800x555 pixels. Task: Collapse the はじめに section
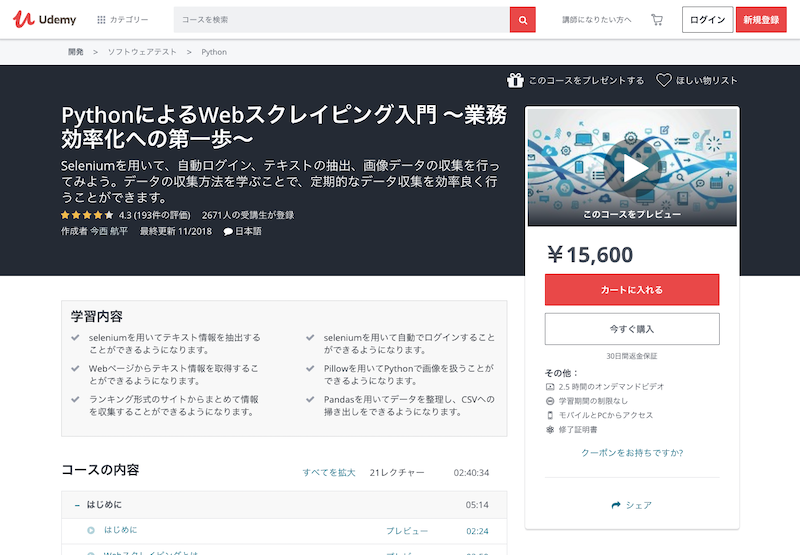pos(77,505)
